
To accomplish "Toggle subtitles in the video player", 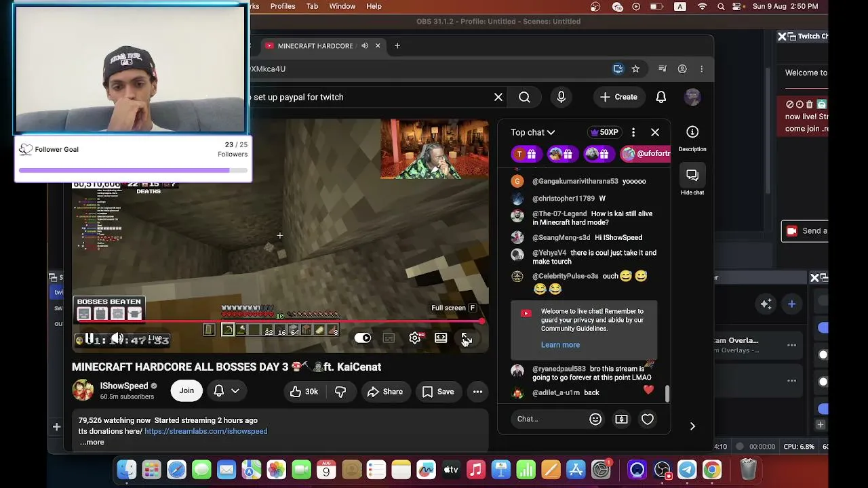I will (389, 338).
